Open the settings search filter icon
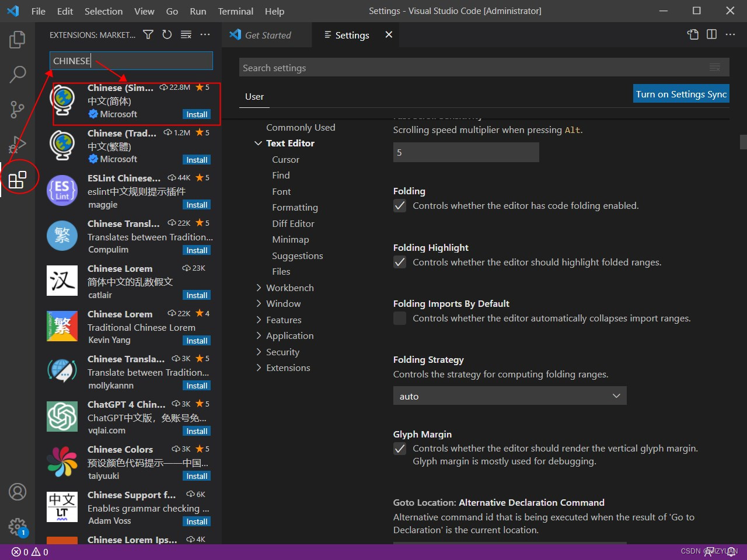This screenshot has width=747, height=560. (x=715, y=68)
